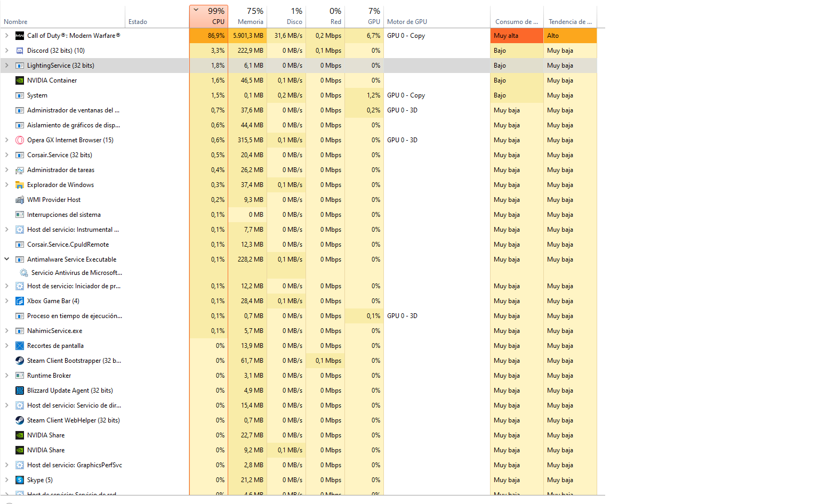
Task: Click the Runtime Broker icon
Action: click(20, 376)
